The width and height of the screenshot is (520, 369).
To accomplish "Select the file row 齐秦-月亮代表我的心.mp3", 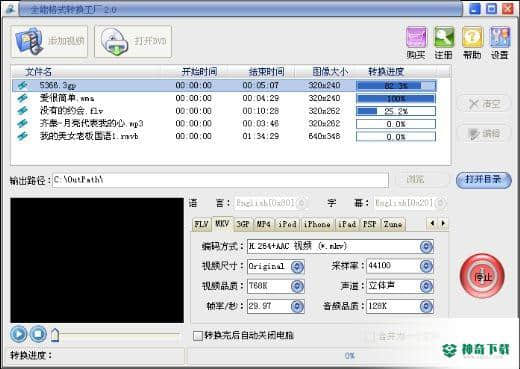I will point(225,124).
